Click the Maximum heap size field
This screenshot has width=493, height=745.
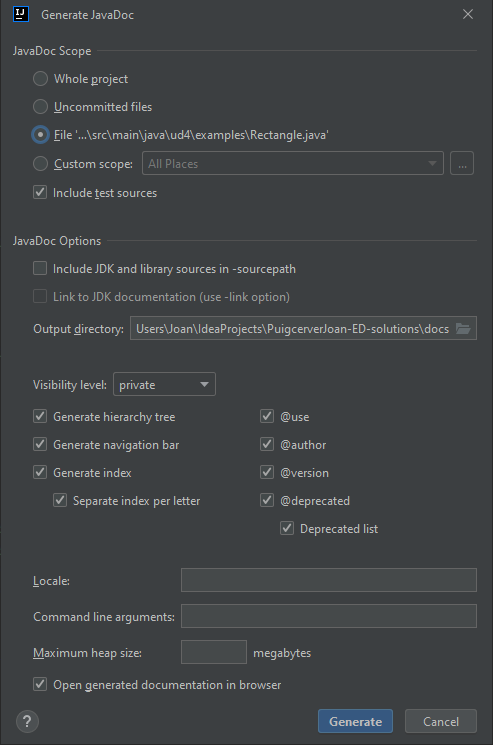pos(214,652)
